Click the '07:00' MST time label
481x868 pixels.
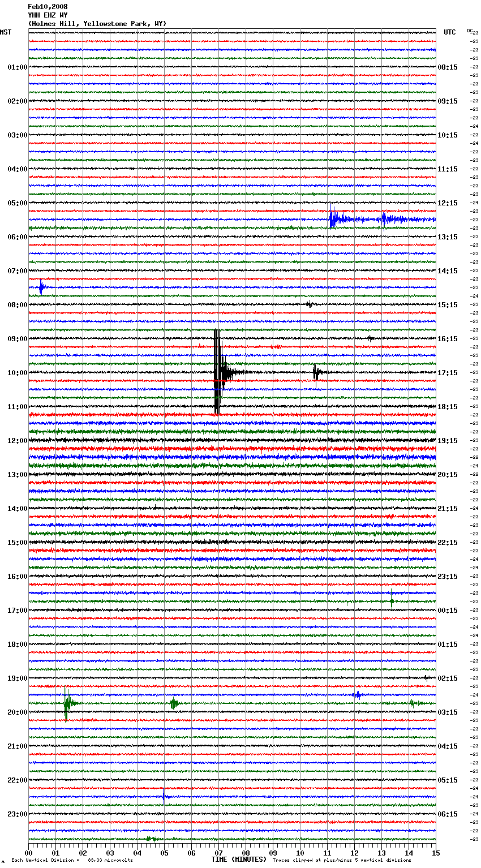pyautogui.click(x=18, y=271)
